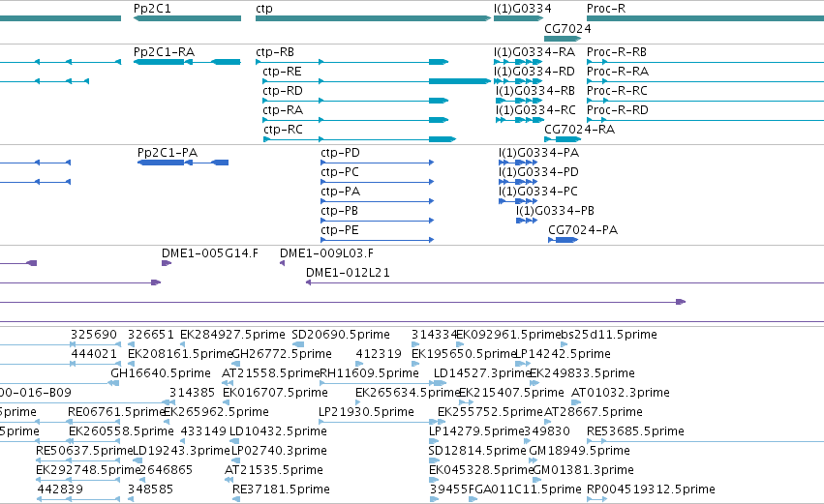Click l(1)G0334-RD transcript label
824x504 pixels.
534,72
